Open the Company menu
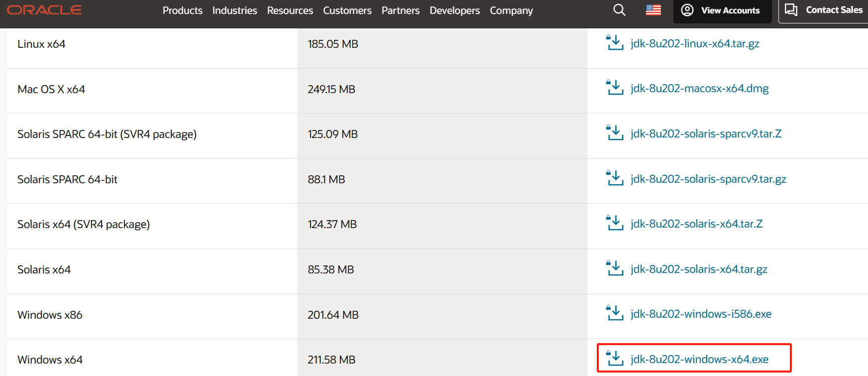This screenshot has height=376, width=868. [x=512, y=10]
